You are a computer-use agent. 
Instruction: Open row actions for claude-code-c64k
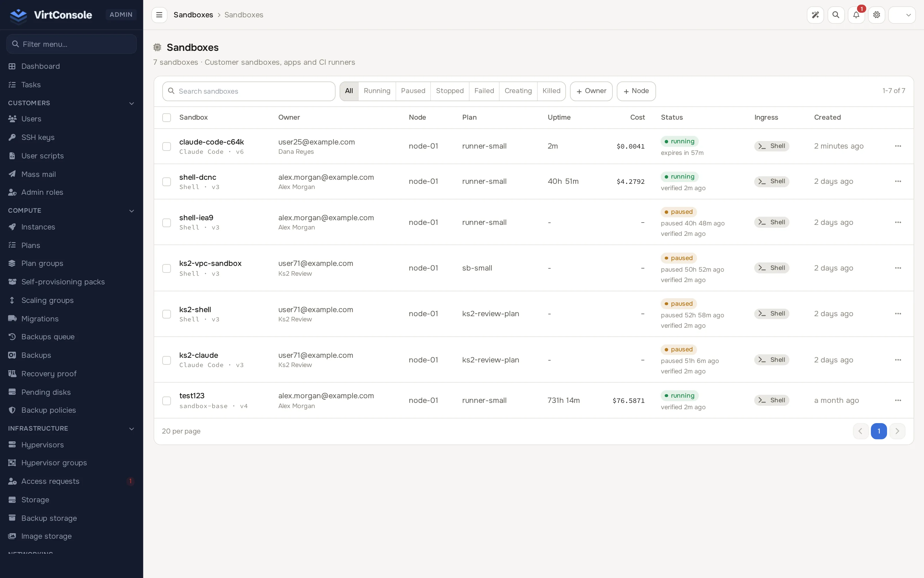(x=898, y=146)
